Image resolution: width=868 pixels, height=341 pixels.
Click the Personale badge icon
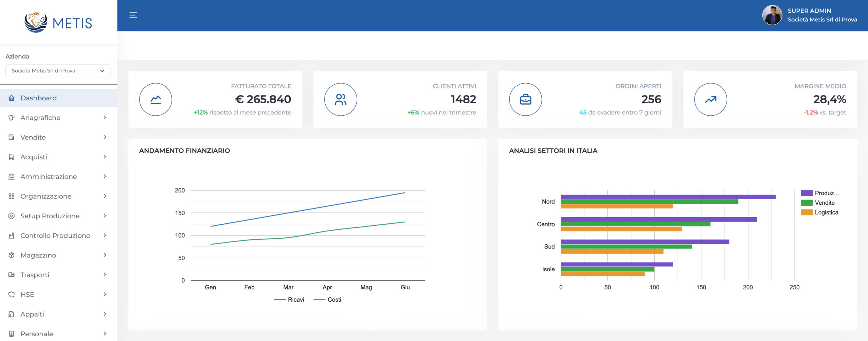[12, 334]
